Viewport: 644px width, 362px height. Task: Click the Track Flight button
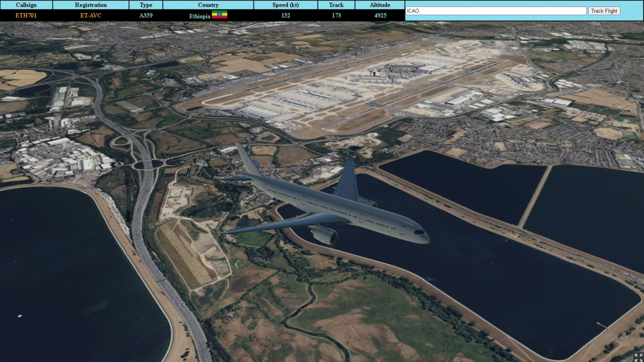point(604,11)
